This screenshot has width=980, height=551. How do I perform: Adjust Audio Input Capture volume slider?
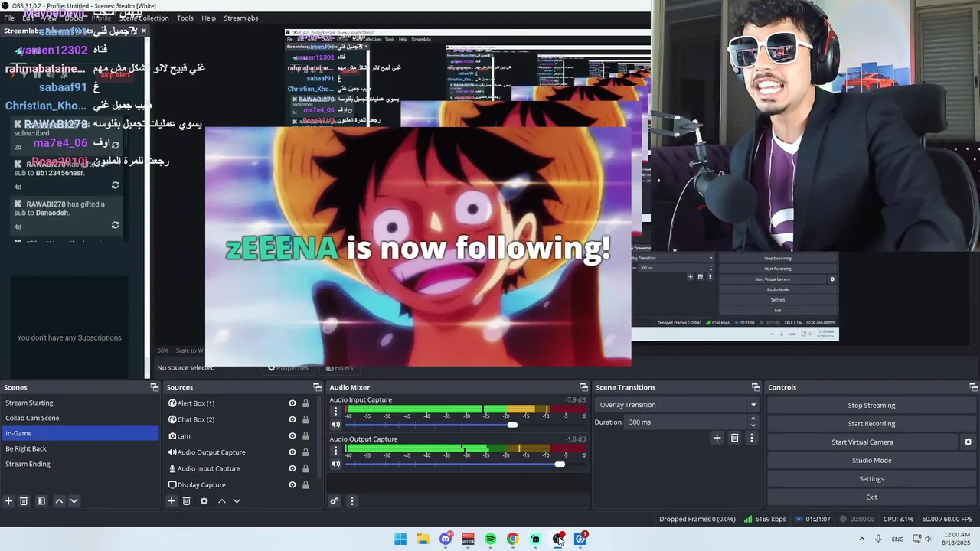tap(512, 425)
